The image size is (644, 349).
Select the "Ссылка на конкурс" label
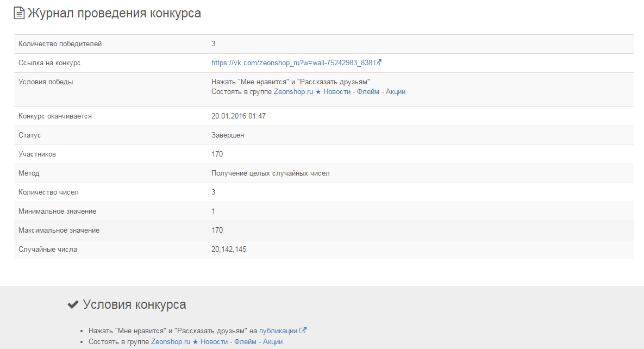pos(49,63)
